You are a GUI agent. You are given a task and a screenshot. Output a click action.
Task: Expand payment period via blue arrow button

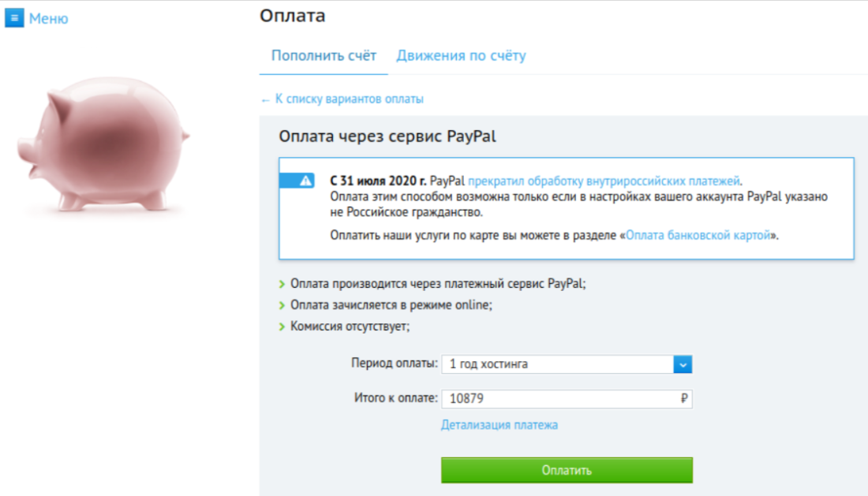[x=683, y=364]
